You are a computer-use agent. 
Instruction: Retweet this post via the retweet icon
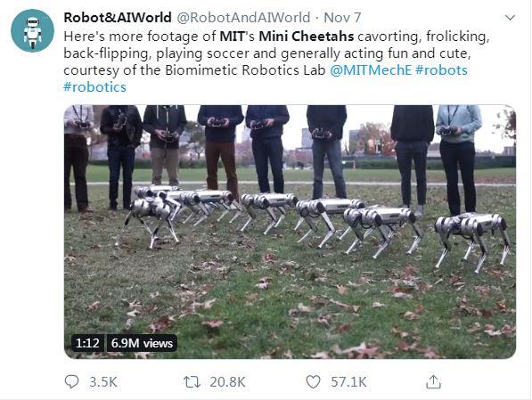[x=192, y=382]
